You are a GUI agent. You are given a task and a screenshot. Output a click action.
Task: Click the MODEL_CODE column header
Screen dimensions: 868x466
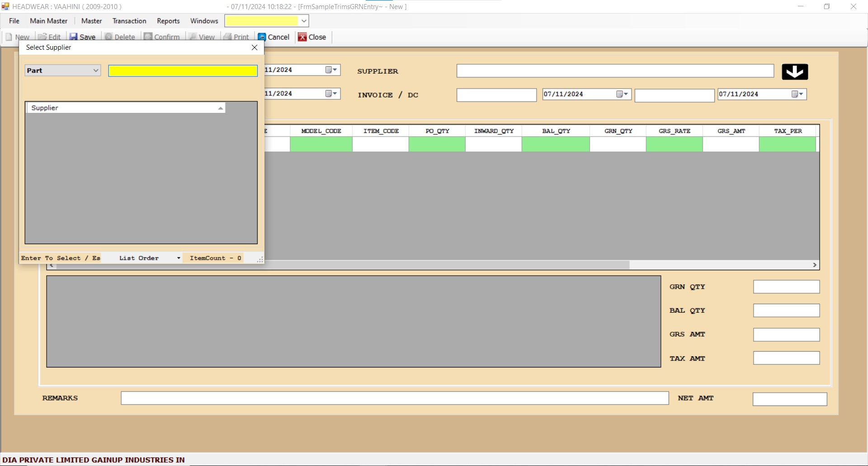click(x=321, y=131)
